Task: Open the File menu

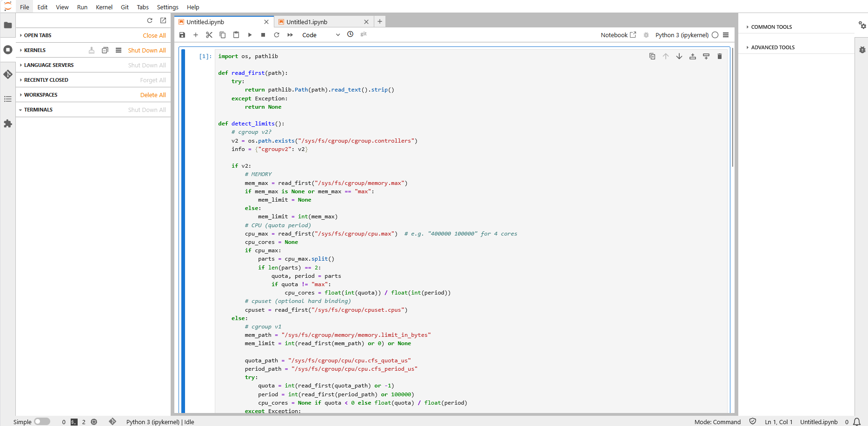Action: click(25, 7)
